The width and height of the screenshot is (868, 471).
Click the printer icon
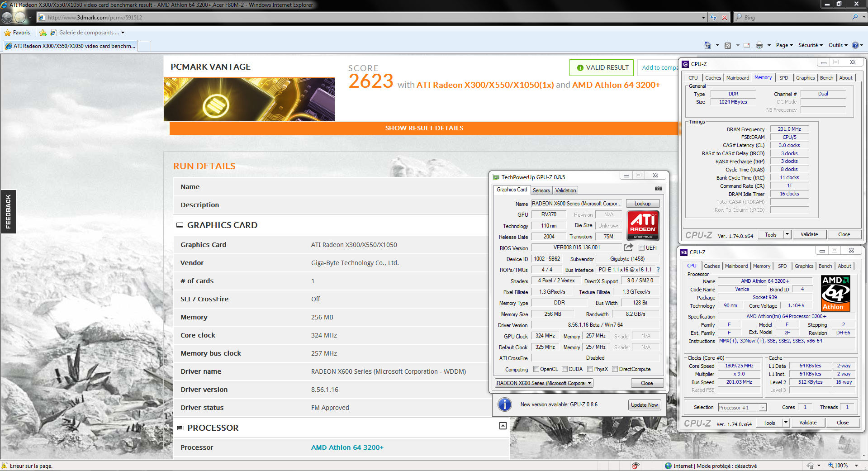point(759,45)
